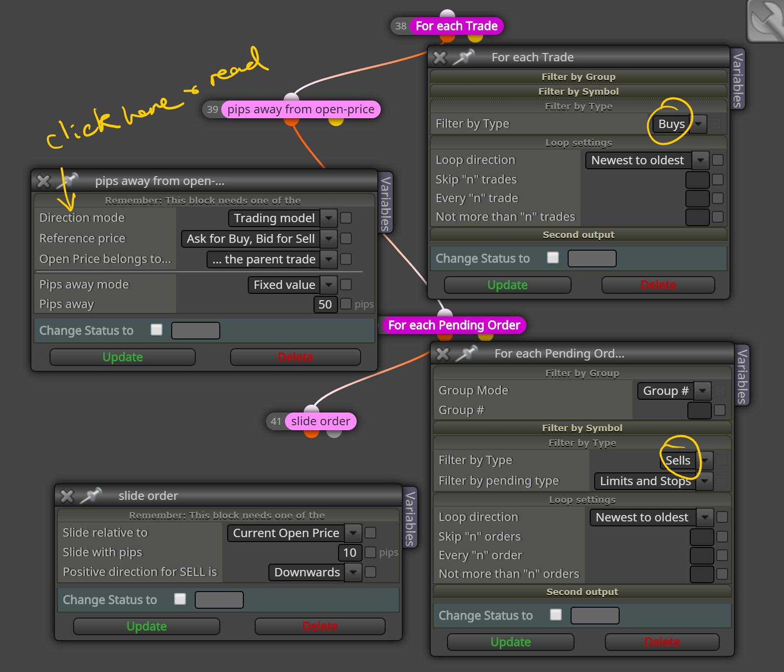Open Variables tab of For each Pending Order panel
The height and width of the screenshot is (672, 784).
(742, 376)
